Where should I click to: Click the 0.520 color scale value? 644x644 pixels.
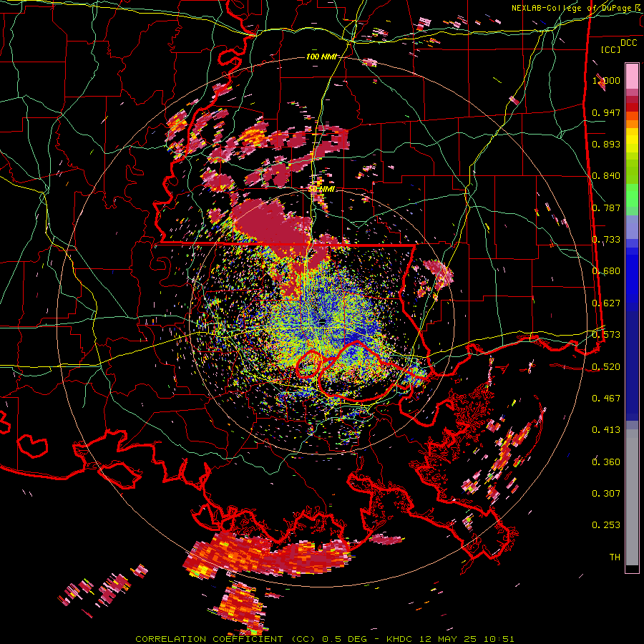pos(606,367)
